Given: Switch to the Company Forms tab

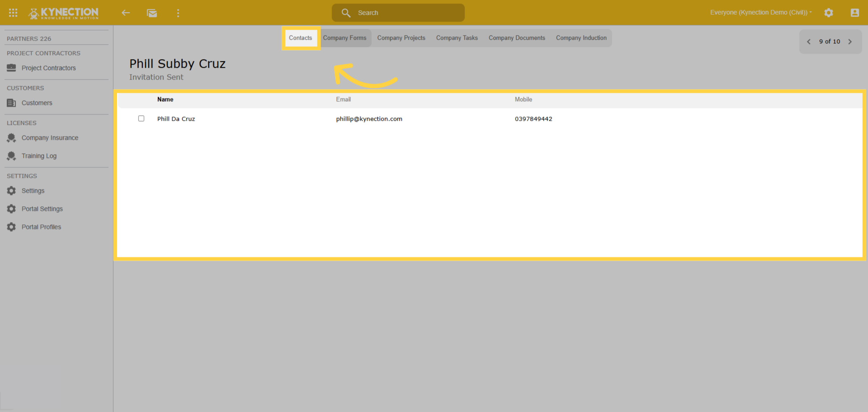Looking at the screenshot, I should [x=345, y=38].
